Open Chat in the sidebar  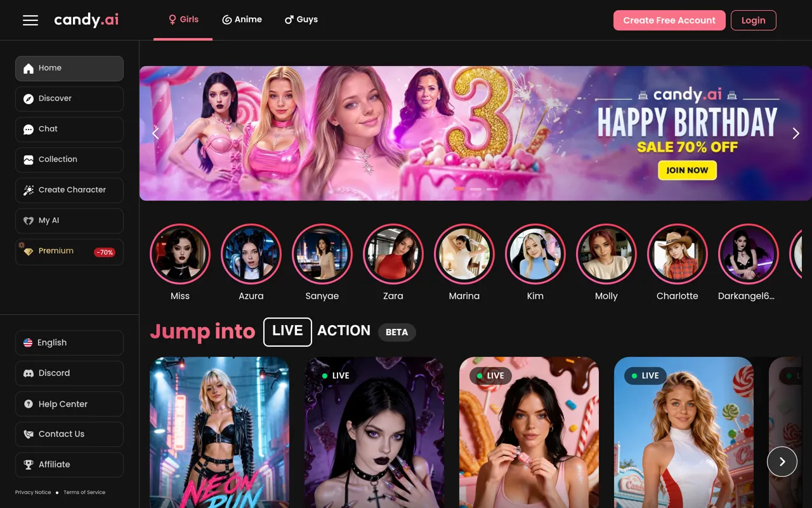click(x=69, y=130)
